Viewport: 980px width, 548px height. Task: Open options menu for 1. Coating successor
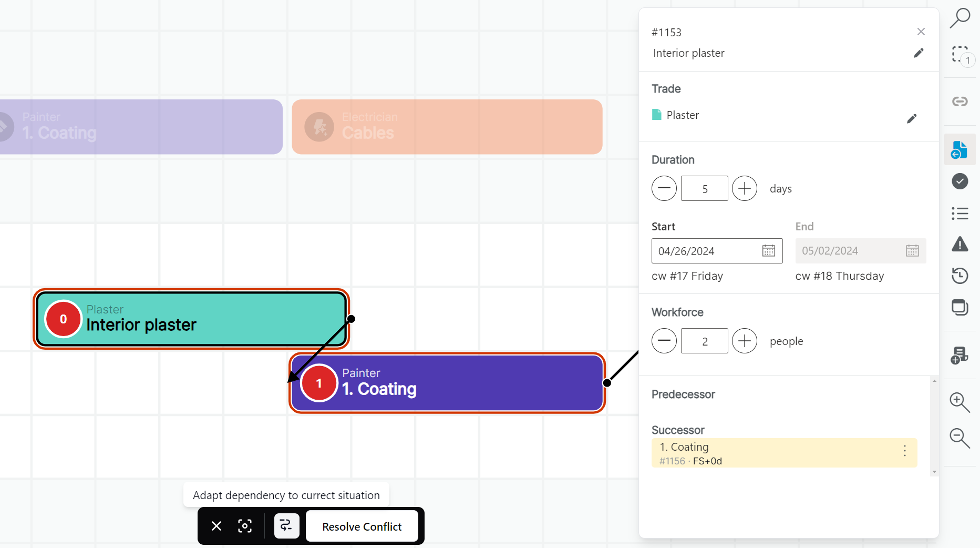coord(904,451)
